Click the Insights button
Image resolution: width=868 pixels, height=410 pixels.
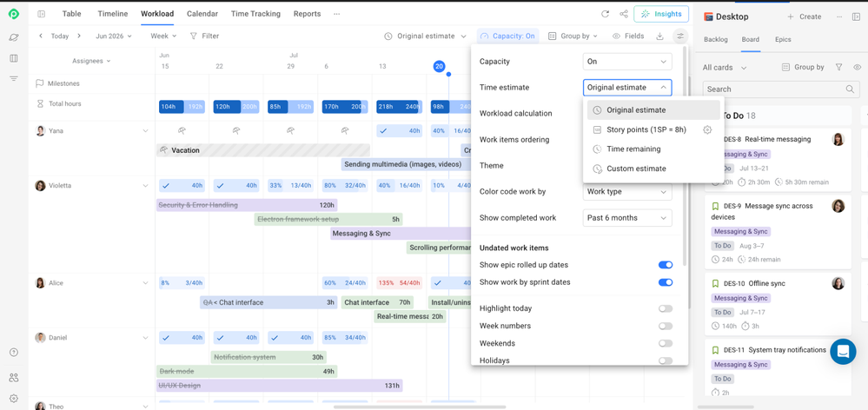click(x=661, y=14)
